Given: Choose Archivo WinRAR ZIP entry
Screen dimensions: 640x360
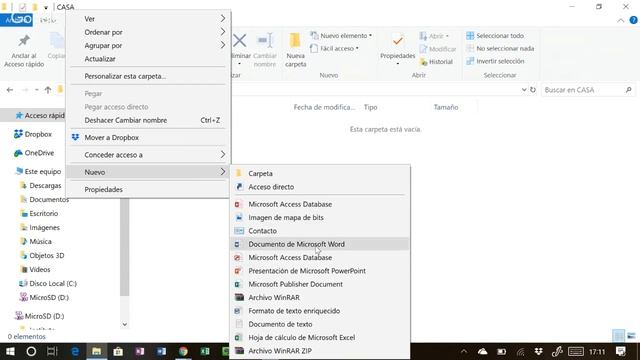Looking at the screenshot, I should coord(320,351).
